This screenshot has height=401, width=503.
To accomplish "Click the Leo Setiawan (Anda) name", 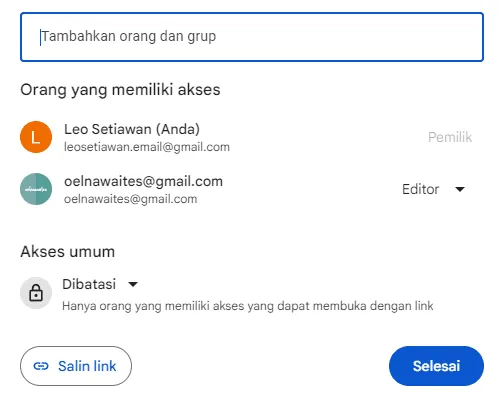I will 132,129.
